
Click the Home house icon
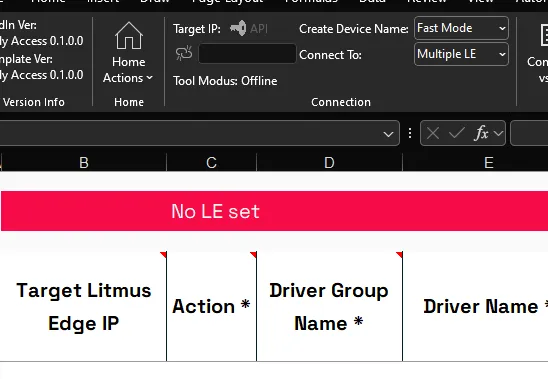[129, 35]
